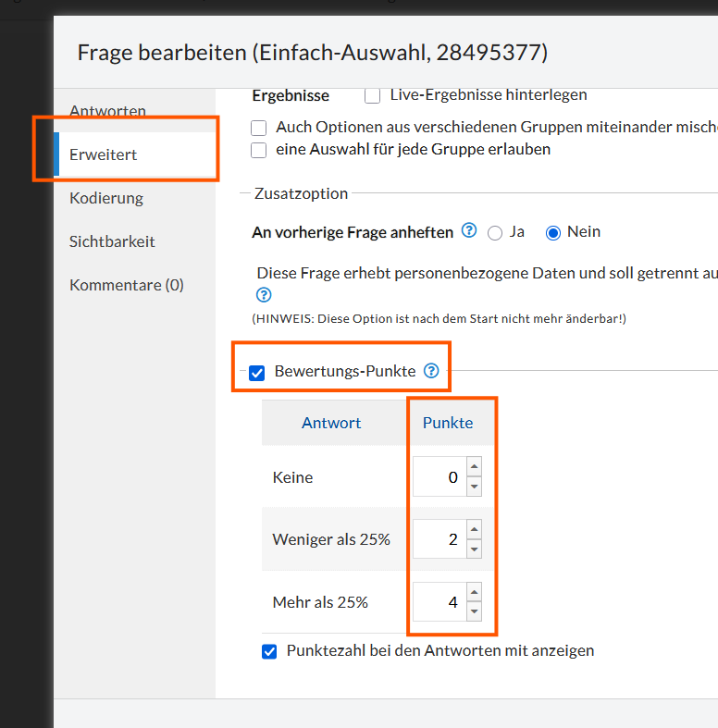Check 'eine Auswahl für jede Gruppe erlauben'
The height and width of the screenshot is (728, 718).
259,150
